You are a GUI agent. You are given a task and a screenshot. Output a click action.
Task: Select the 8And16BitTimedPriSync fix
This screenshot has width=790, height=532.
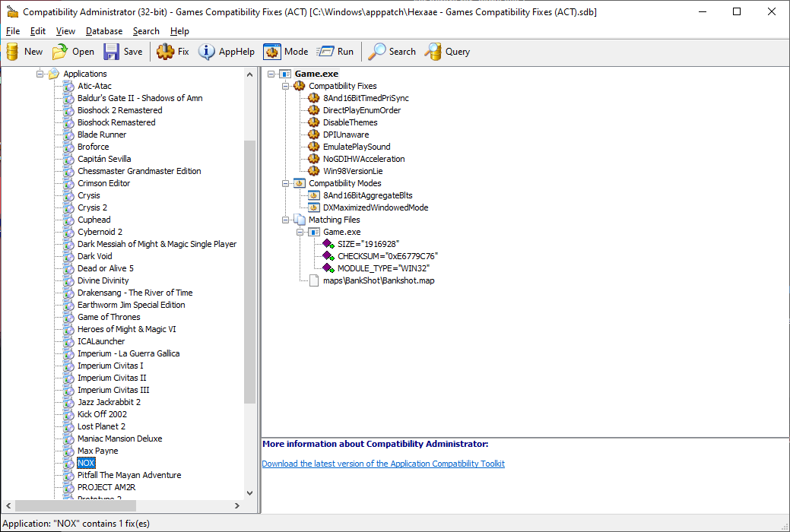(366, 98)
